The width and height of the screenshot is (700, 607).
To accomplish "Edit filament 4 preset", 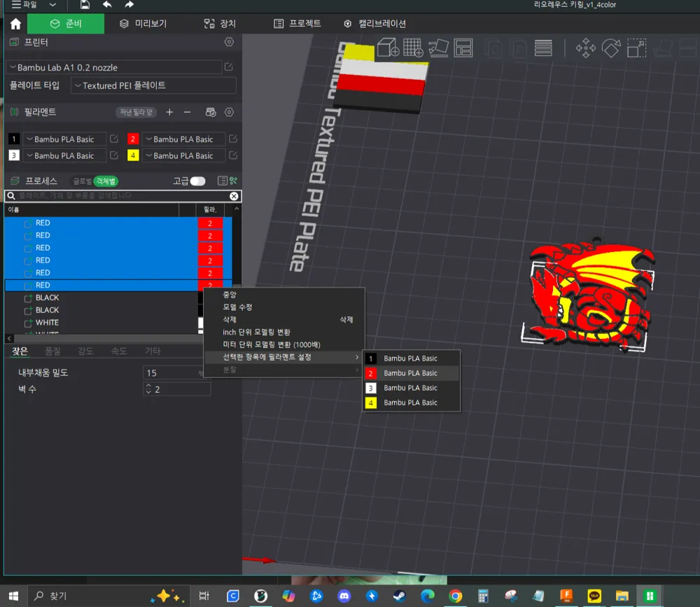I will pos(232,155).
